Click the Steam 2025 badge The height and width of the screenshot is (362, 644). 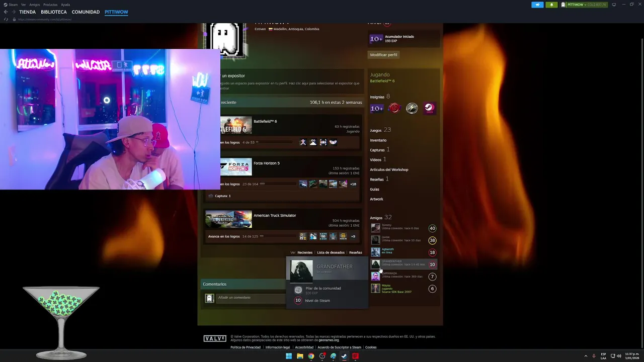tap(429, 108)
